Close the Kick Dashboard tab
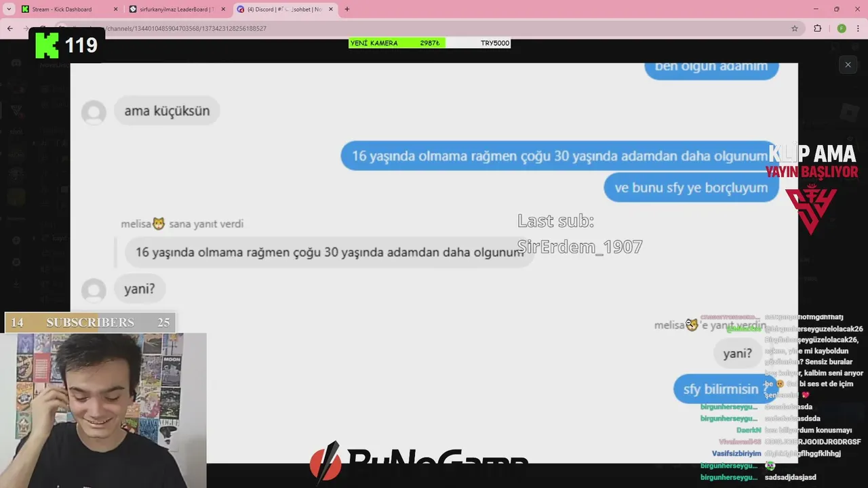 (115, 9)
